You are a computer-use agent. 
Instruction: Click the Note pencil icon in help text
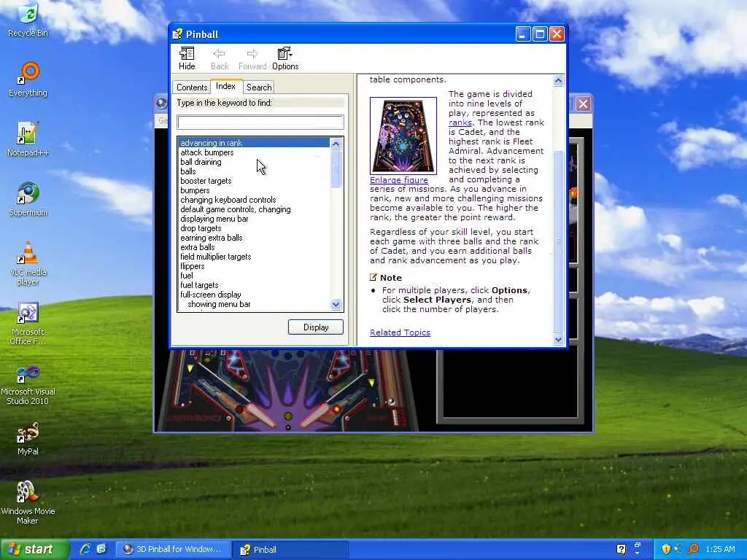373,277
